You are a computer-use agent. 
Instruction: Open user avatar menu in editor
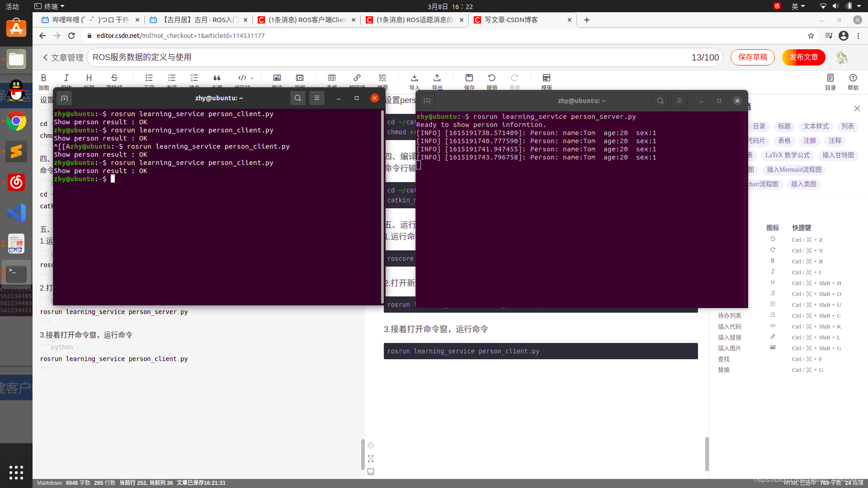pos(842,57)
